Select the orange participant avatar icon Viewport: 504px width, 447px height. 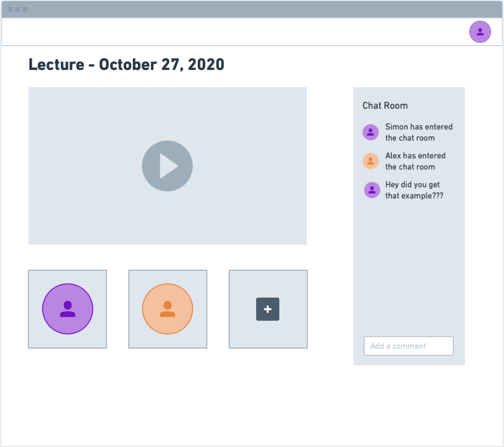pyautogui.click(x=167, y=309)
